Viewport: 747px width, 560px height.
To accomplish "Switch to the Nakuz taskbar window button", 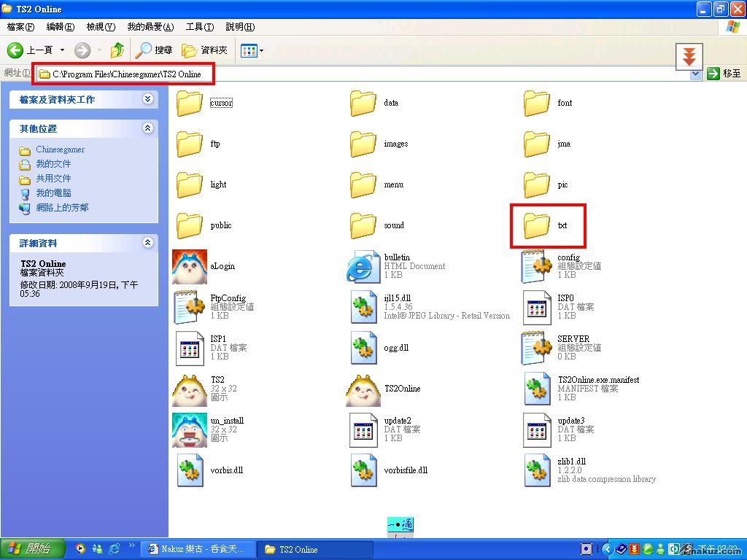I will [x=199, y=550].
